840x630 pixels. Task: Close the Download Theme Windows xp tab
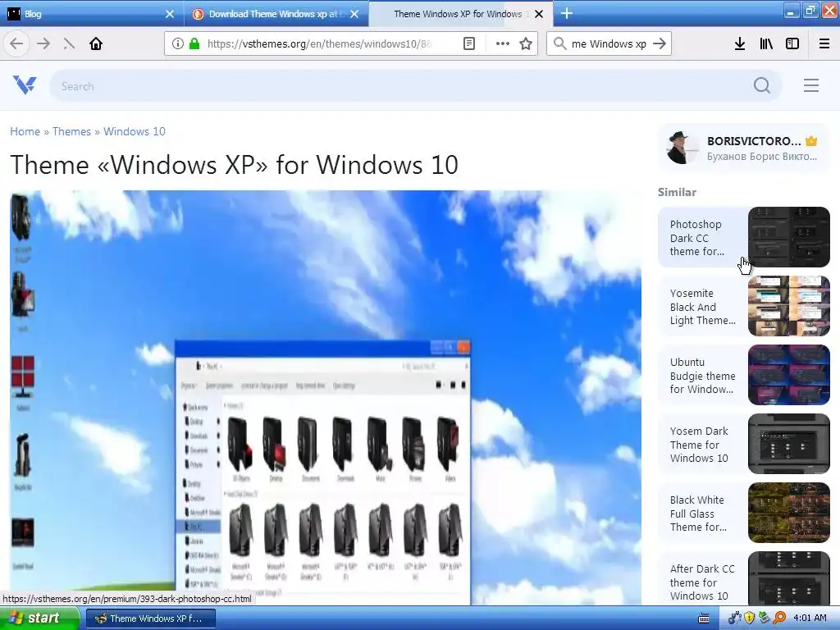pyautogui.click(x=354, y=14)
